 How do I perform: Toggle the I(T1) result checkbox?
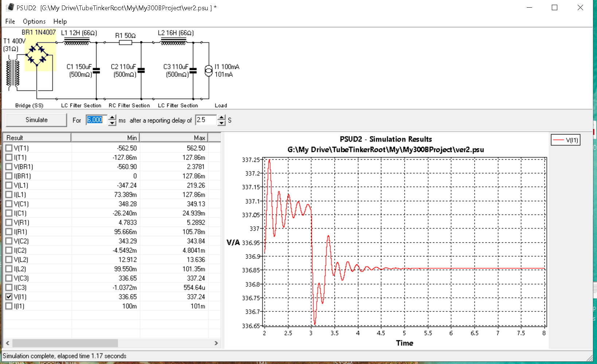point(9,157)
